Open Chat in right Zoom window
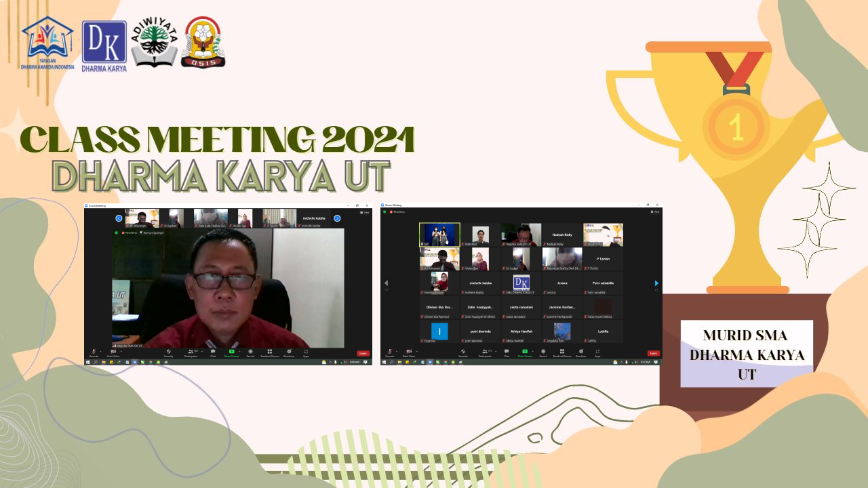Viewport: 868px width, 488px height. (507, 353)
